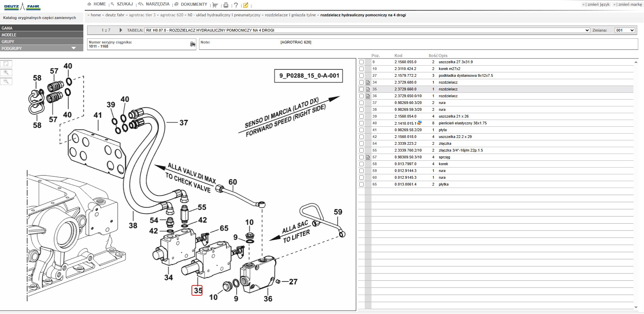Click the Deutz-Fahr logo

pos(22,7)
